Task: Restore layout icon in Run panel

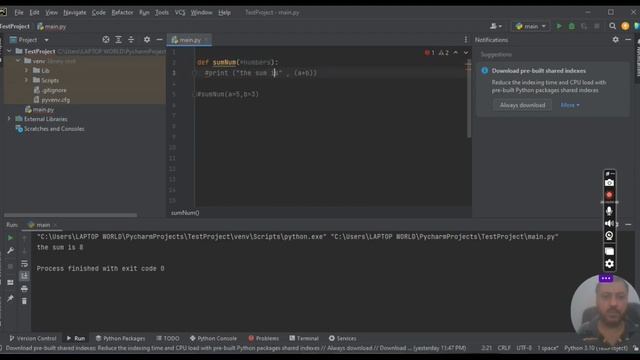Action: (x=10, y=282)
